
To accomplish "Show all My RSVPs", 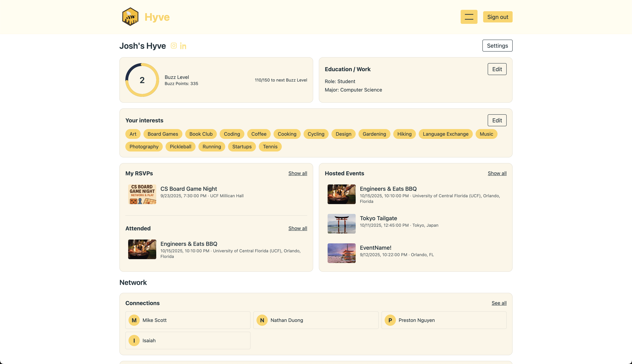I will 298,173.
